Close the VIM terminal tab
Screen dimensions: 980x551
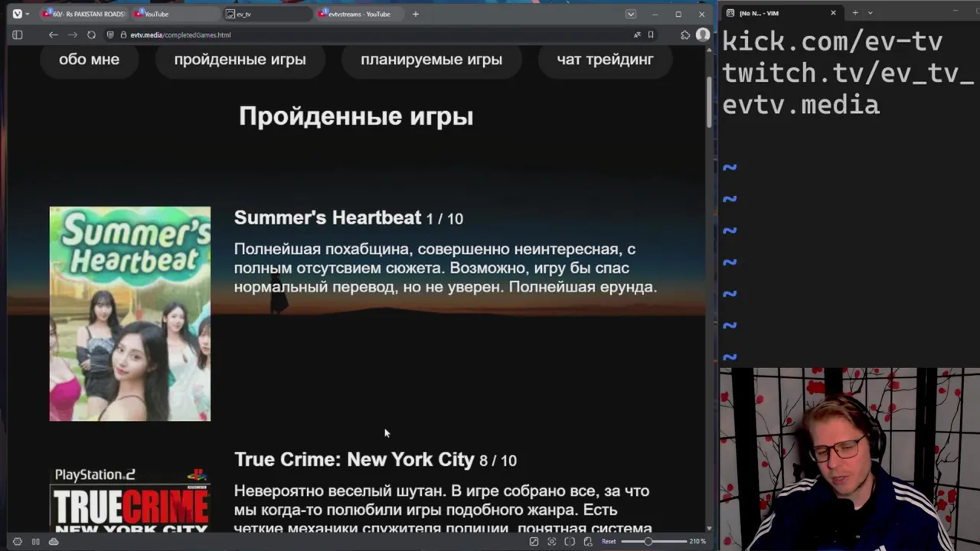(833, 13)
